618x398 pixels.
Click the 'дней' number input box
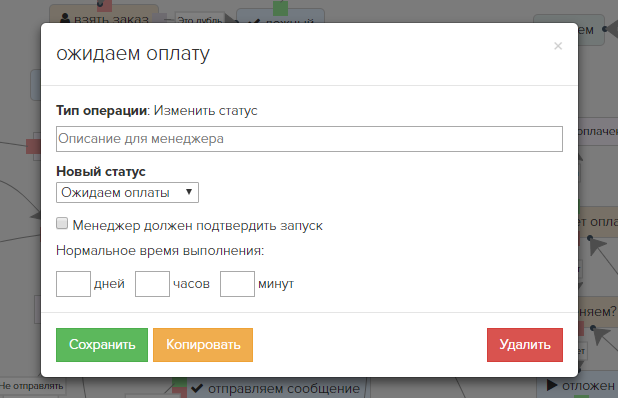point(73,284)
